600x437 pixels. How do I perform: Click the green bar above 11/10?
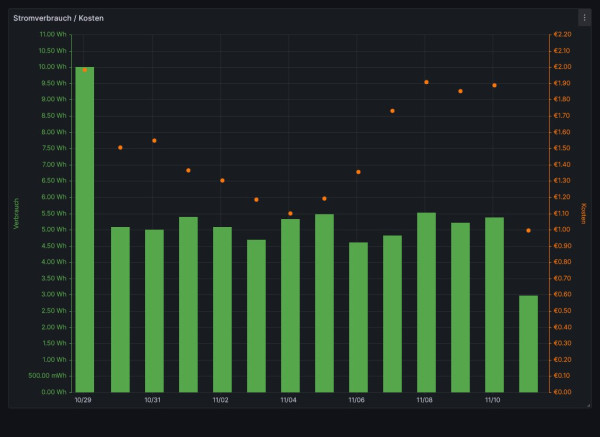point(494,304)
